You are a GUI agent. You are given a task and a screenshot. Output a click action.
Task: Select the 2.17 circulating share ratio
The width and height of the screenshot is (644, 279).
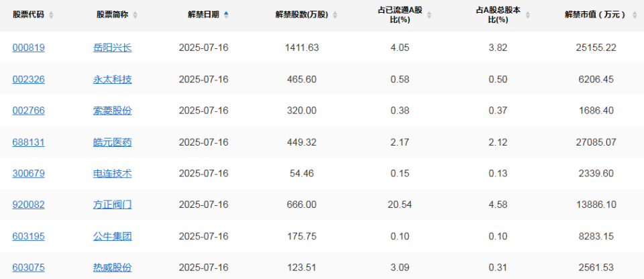(x=400, y=142)
